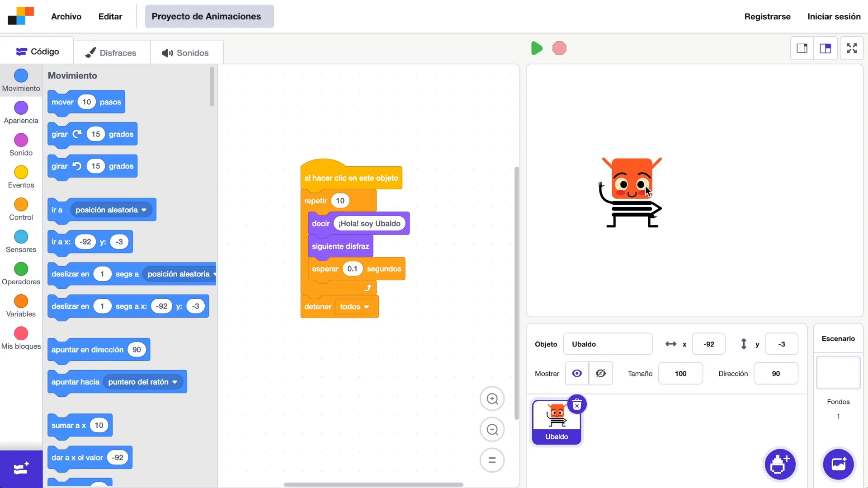Open the Archivo menu
The image size is (868, 488).
66,16
